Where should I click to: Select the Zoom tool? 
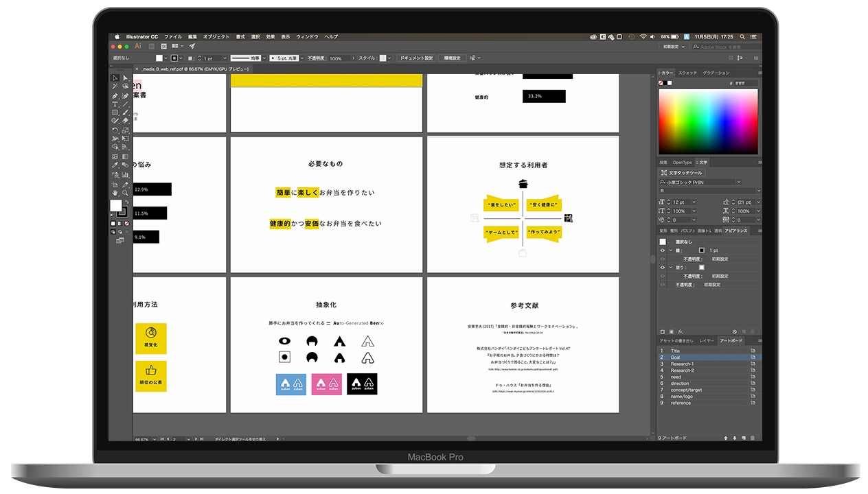click(126, 193)
